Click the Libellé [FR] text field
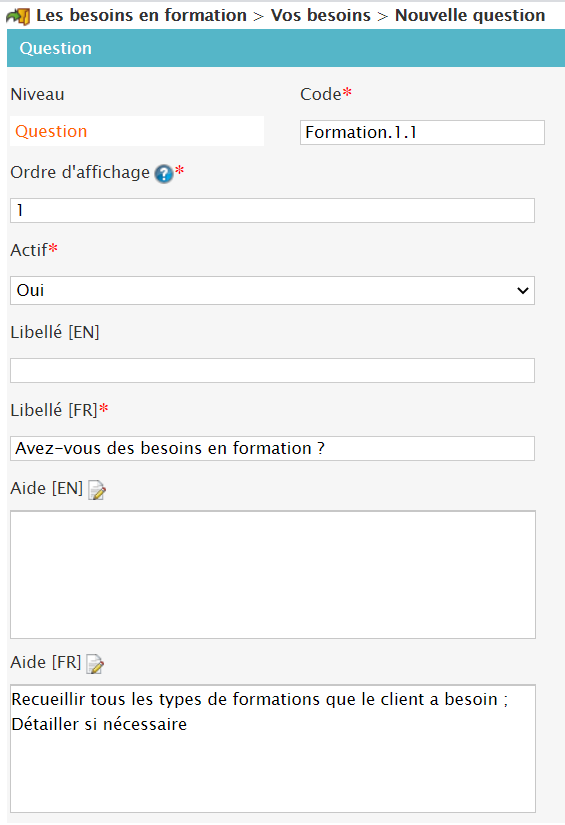The image size is (565, 825). [x=273, y=448]
